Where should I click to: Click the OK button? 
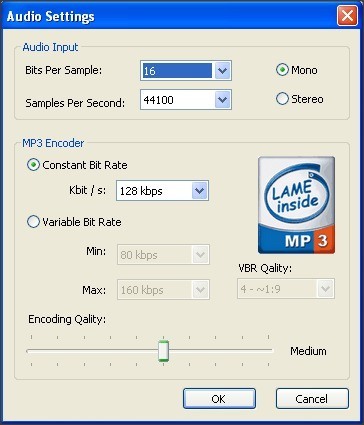point(219,399)
